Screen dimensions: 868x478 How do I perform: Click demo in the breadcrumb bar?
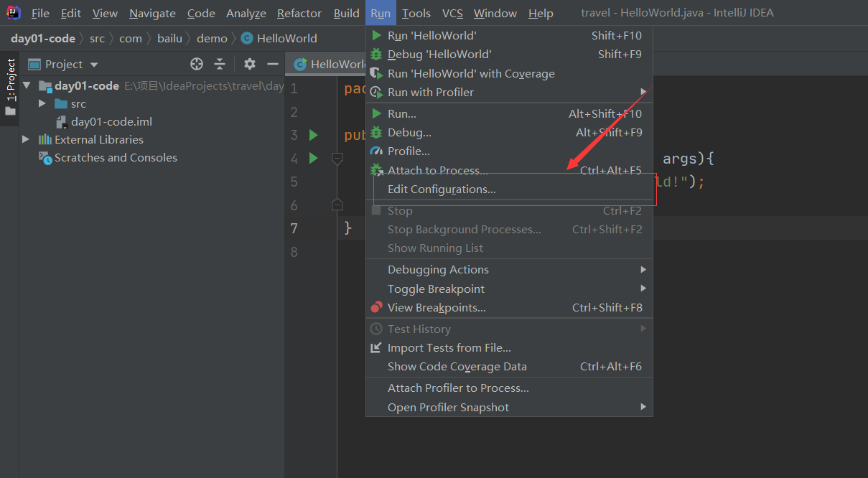point(212,38)
